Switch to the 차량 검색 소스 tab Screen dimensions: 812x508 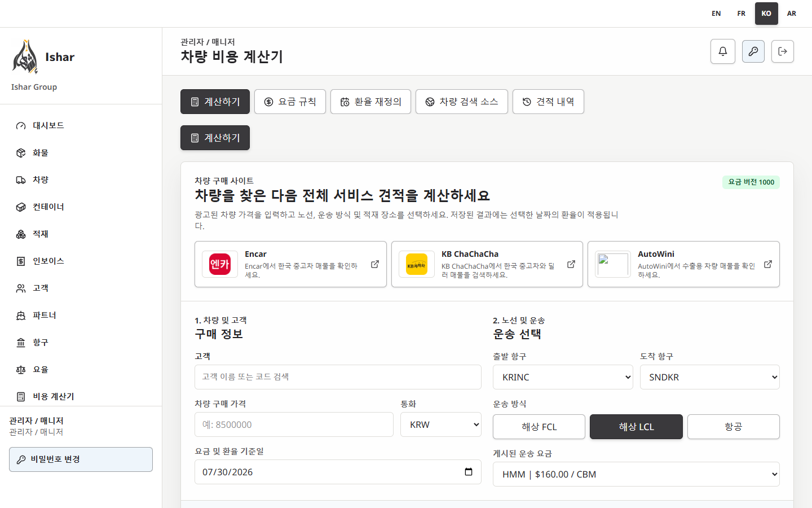click(462, 102)
